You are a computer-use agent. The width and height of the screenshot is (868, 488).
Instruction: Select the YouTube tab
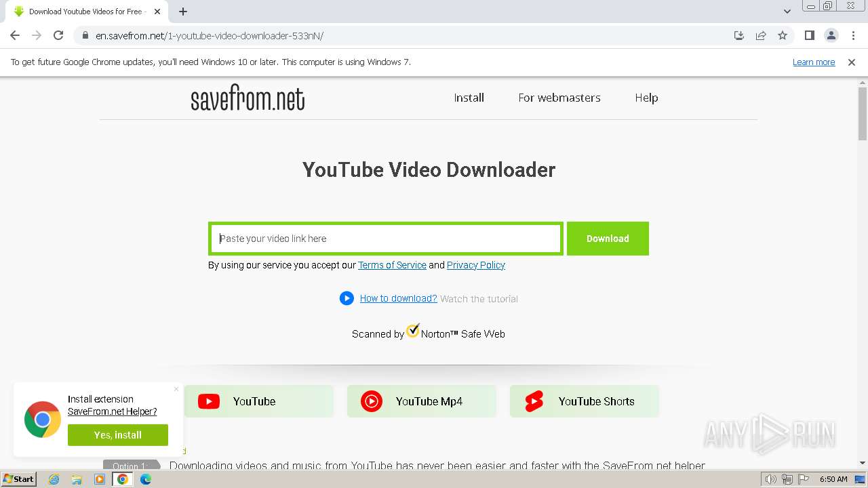259,401
